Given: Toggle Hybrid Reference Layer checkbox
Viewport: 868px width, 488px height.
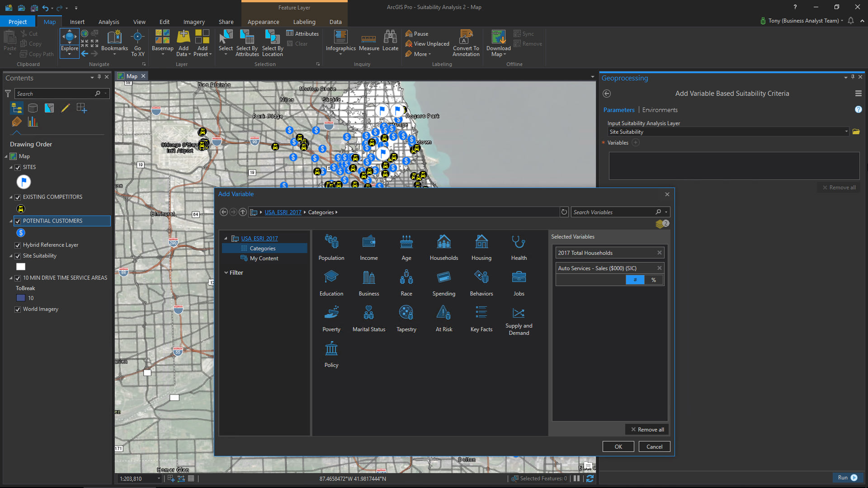Looking at the screenshot, I should 18,245.
